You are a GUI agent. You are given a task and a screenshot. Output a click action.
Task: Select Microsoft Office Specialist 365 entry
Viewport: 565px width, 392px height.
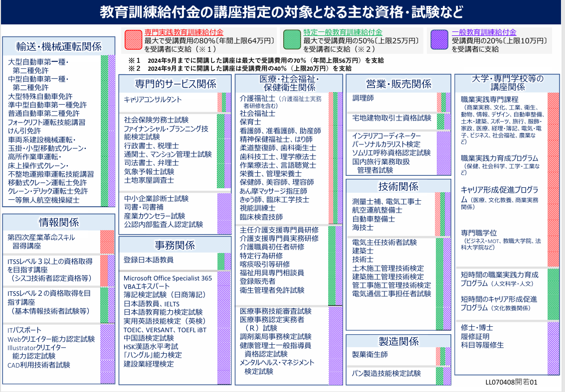point(168,277)
